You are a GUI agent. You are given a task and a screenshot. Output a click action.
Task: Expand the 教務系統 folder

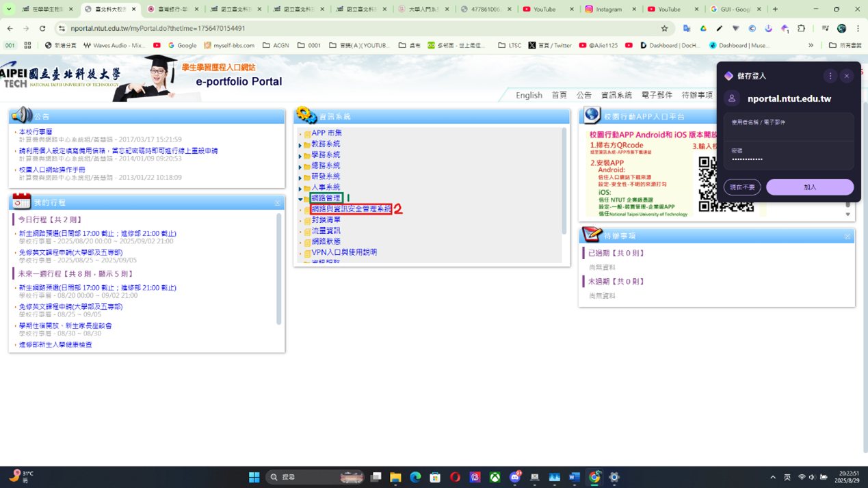click(x=300, y=145)
